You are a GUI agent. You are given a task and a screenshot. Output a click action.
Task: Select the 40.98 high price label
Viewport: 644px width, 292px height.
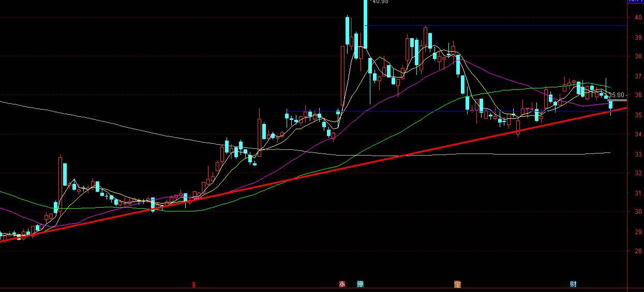[x=380, y=2]
